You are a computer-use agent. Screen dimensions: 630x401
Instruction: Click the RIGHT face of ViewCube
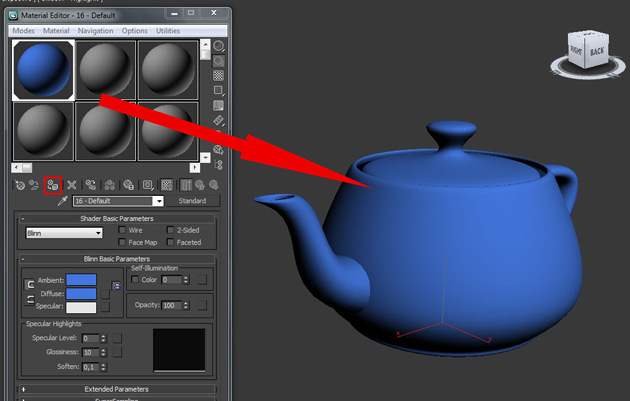pyautogui.click(x=576, y=50)
